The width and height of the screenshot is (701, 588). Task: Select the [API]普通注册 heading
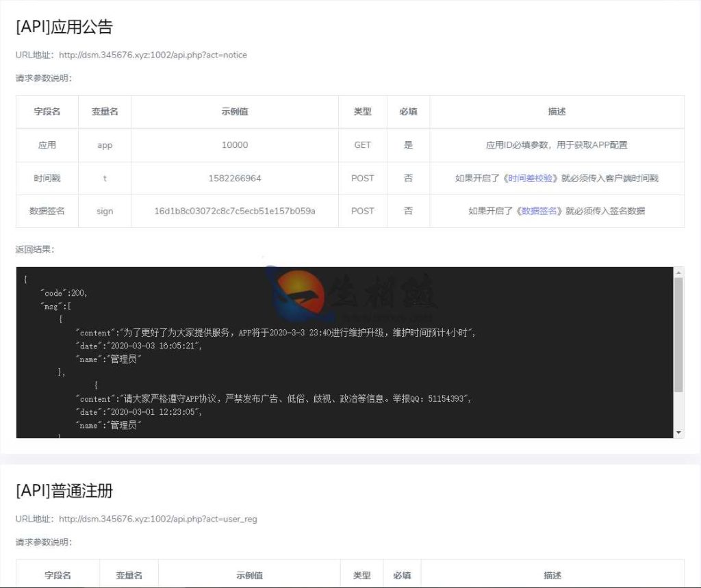(65, 491)
